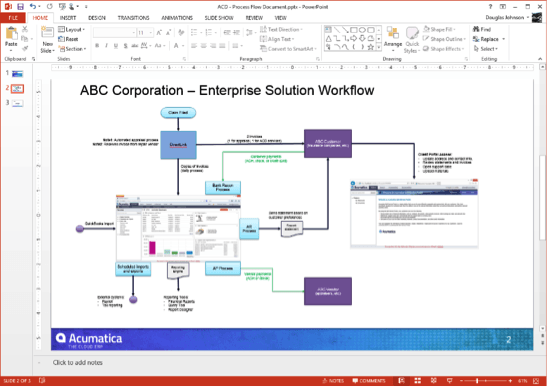Open the FILE tab
The width and height of the screenshot is (547, 387).
[x=13, y=18]
